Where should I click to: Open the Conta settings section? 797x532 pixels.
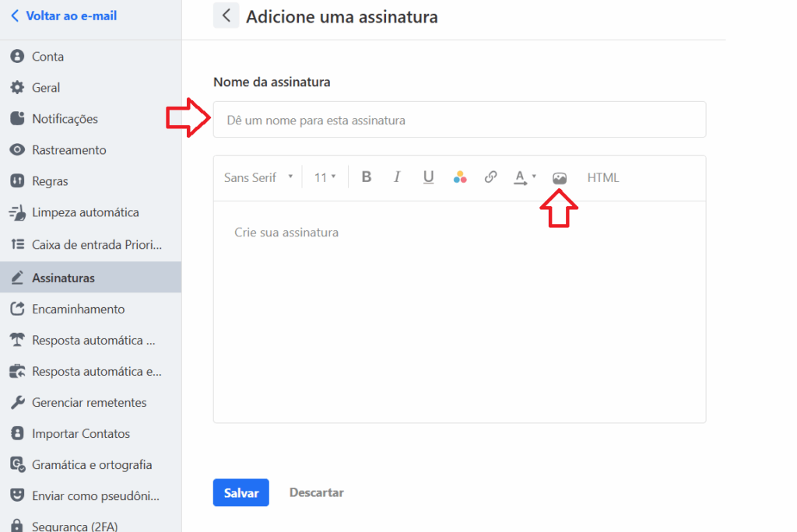tap(47, 57)
